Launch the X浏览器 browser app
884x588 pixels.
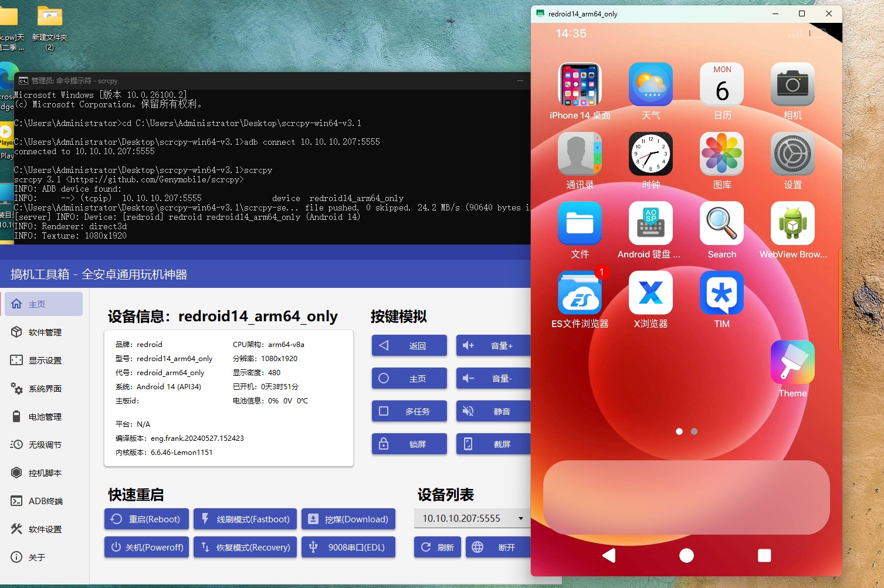651,293
